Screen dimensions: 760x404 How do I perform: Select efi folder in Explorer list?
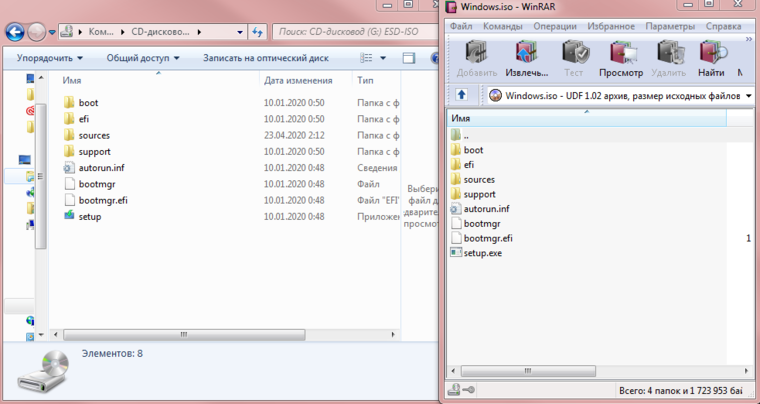(x=83, y=119)
